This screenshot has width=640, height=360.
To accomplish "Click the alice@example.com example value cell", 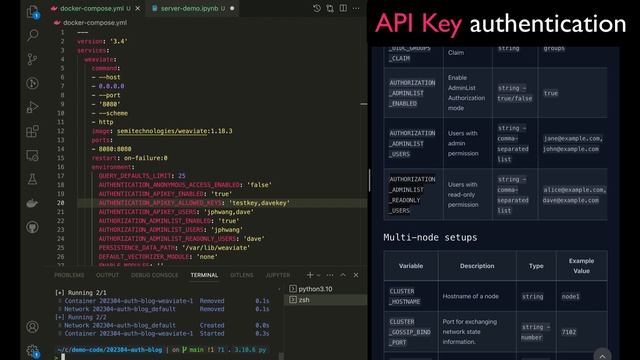I will tap(573, 195).
